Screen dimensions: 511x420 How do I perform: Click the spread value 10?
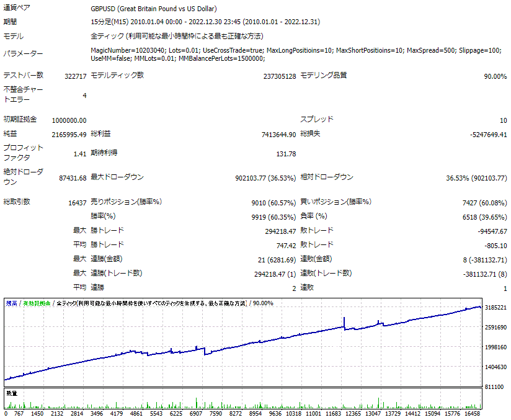click(504, 120)
